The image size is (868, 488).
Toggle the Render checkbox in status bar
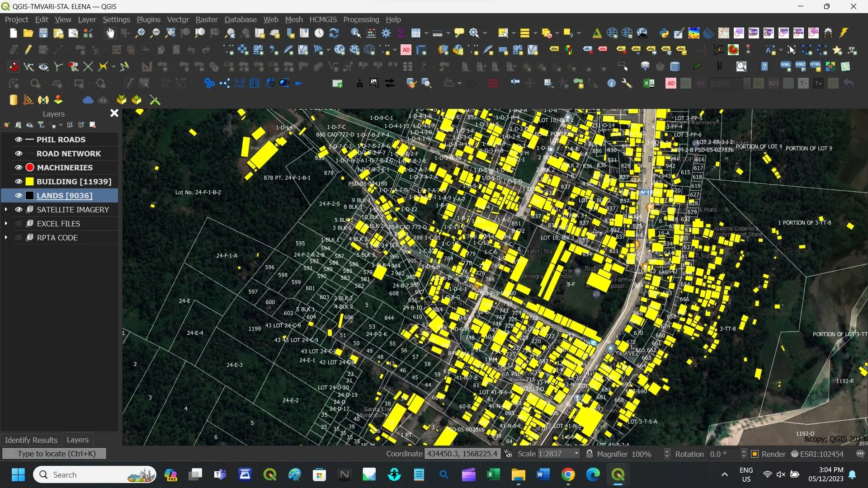[x=755, y=454]
